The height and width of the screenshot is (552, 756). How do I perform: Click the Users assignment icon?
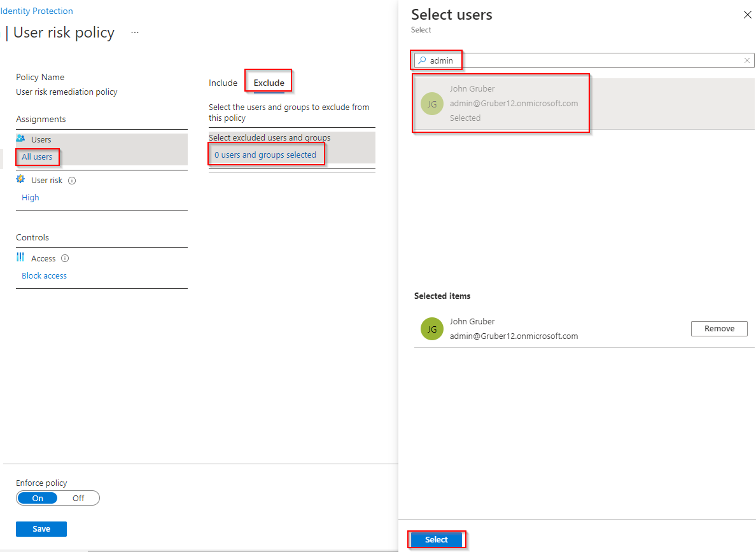[x=21, y=139]
